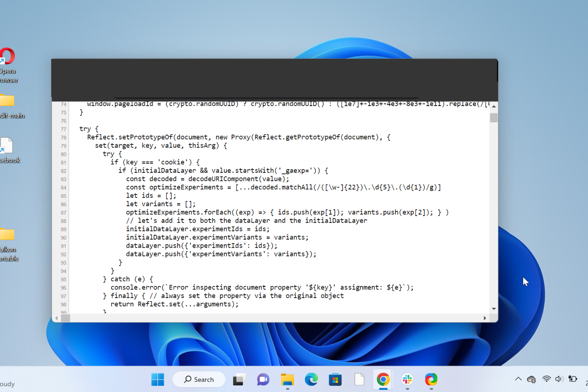The image size is (588, 392).
Task: Launch Google Chrome from taskbar
Action: (x=383, y=379)
